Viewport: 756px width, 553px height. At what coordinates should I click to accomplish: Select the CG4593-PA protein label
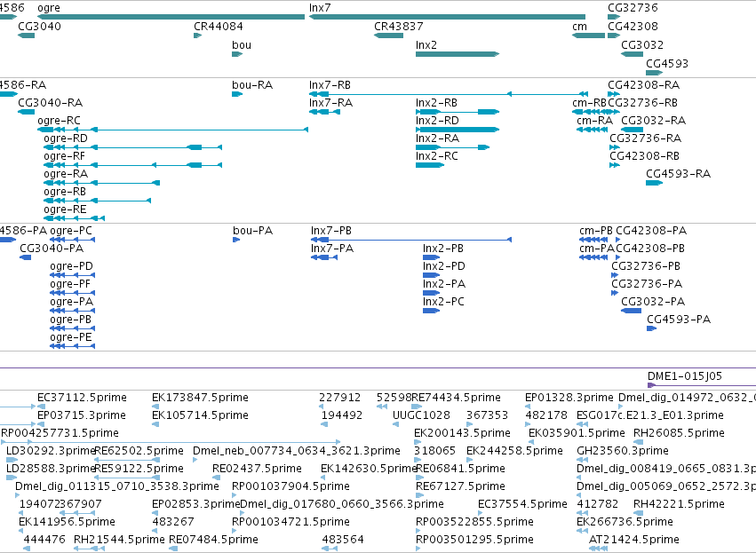pos(679,320)
